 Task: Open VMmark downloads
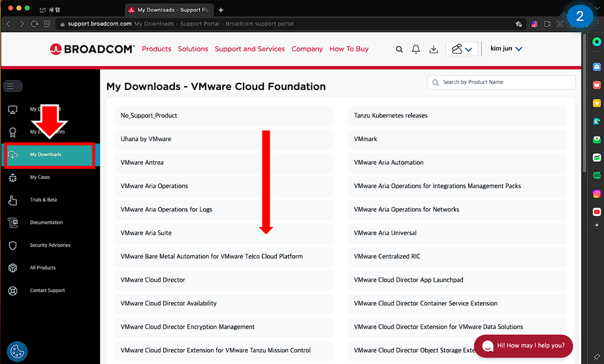coord(457,140)
